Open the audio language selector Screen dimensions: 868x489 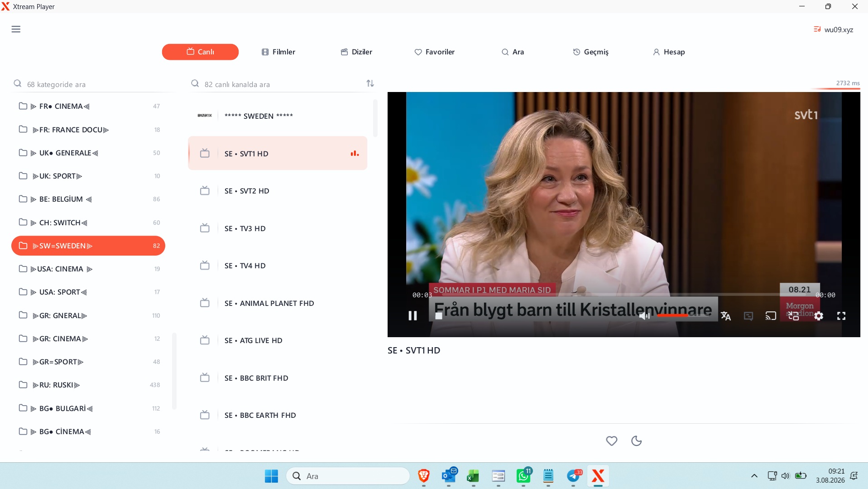point(726,316)
